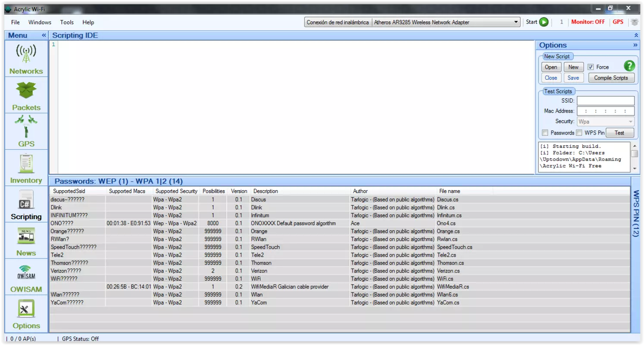Open the Security Wpa dropdown
The image size is (644, 345).
click(606, 122)
